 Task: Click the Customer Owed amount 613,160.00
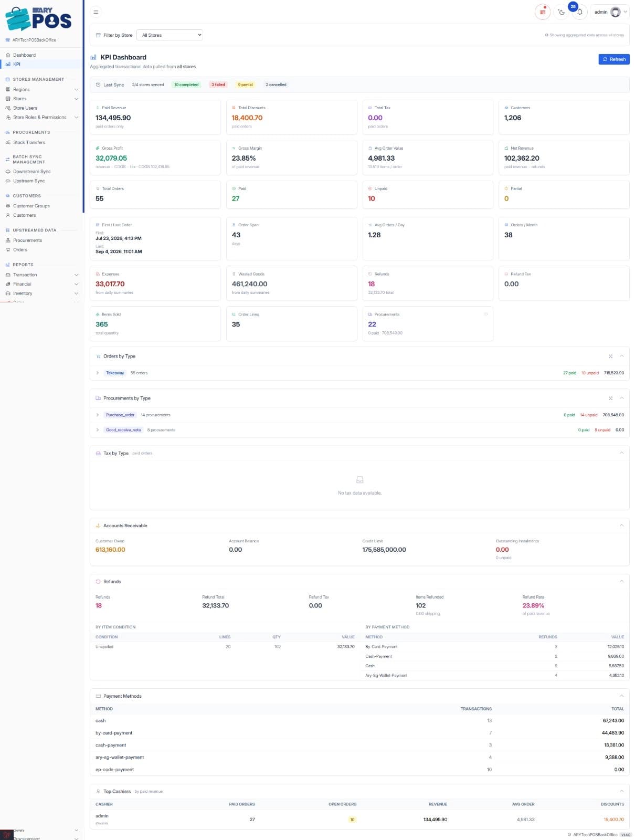110,550
